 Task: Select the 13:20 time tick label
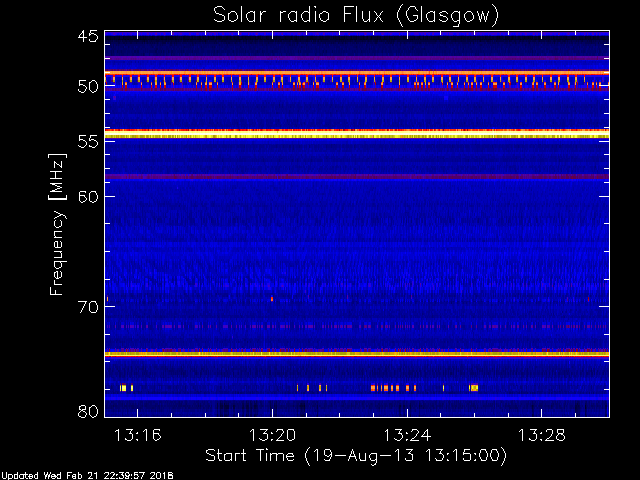click(x=272, y=436)
